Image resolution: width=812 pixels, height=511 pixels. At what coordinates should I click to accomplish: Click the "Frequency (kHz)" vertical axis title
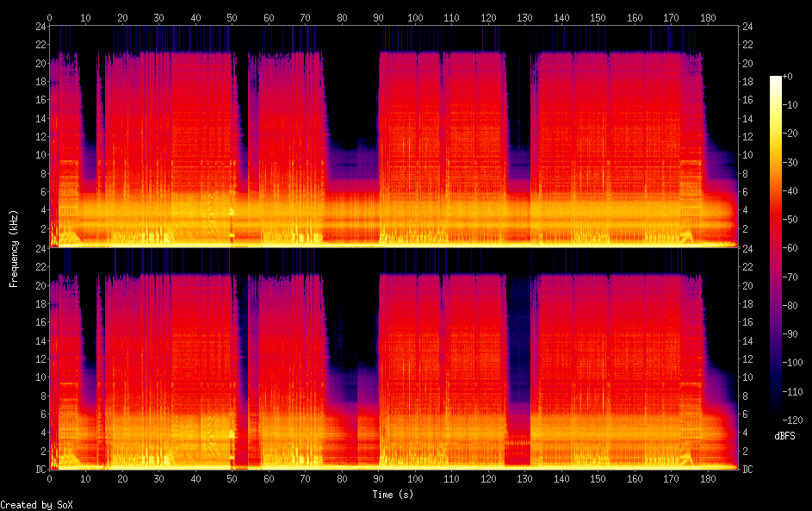point(14,249)
